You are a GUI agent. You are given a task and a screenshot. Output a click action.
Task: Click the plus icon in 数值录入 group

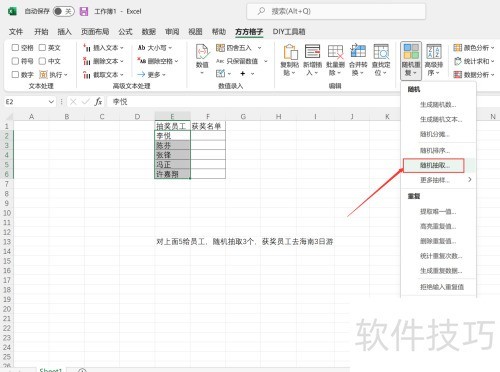pyautogui.click(x=243, y=73)
